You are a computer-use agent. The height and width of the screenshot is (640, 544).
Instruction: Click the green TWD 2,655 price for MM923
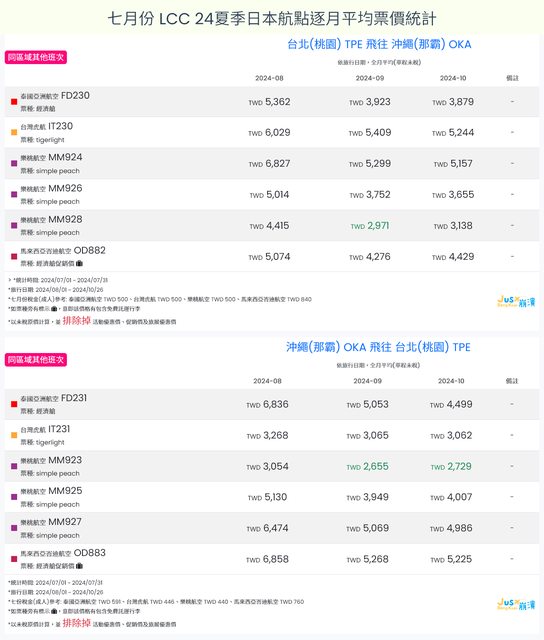367,467
